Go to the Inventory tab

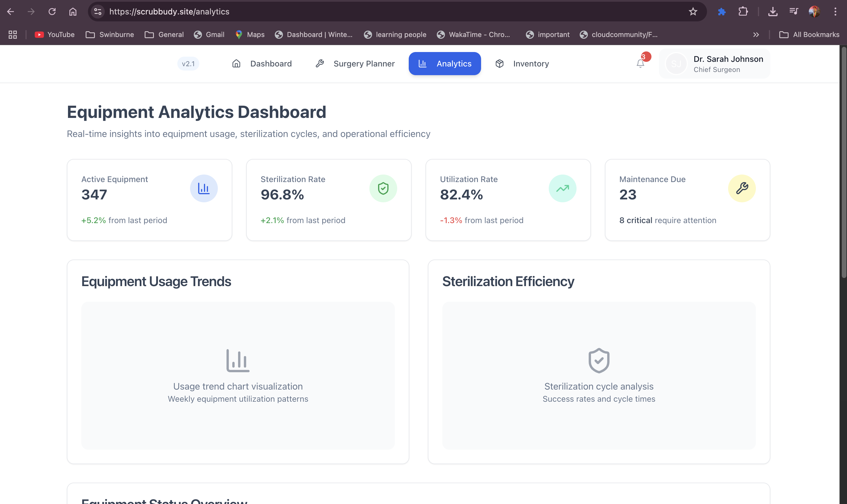point(522,64)
